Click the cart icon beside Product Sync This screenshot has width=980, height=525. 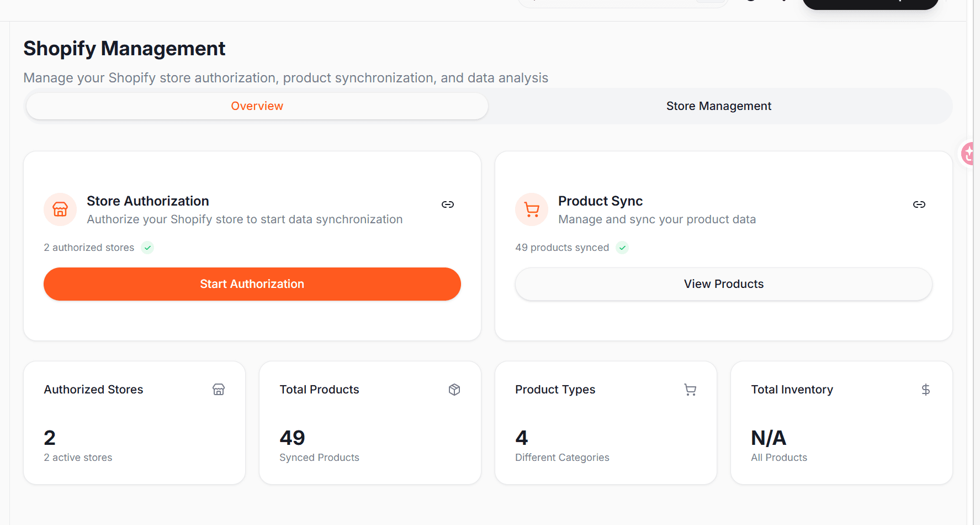tap(532, 209)
